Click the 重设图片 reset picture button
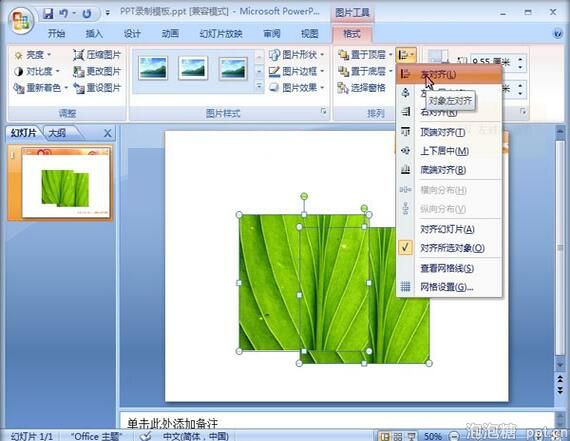570x441 pixels. coord(97,88)
